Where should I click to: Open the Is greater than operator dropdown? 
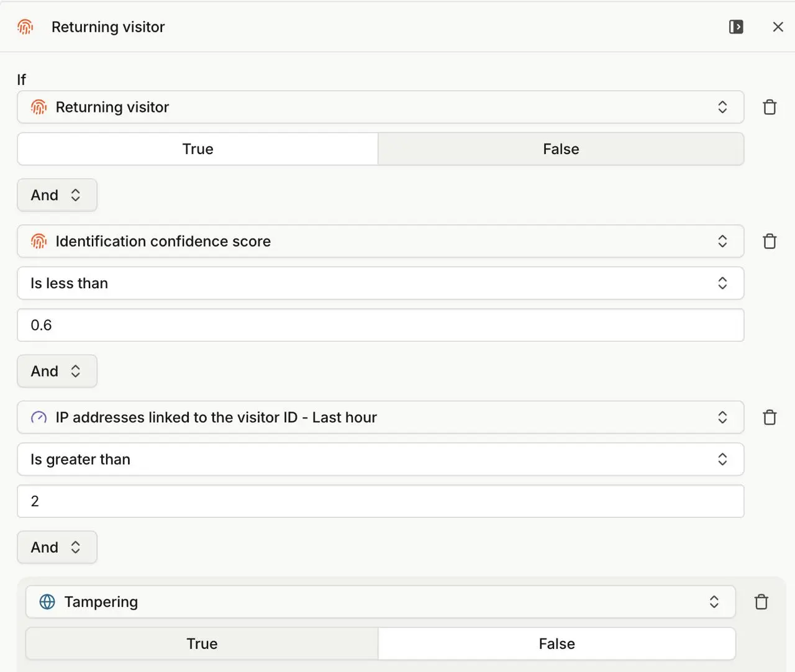380,460
